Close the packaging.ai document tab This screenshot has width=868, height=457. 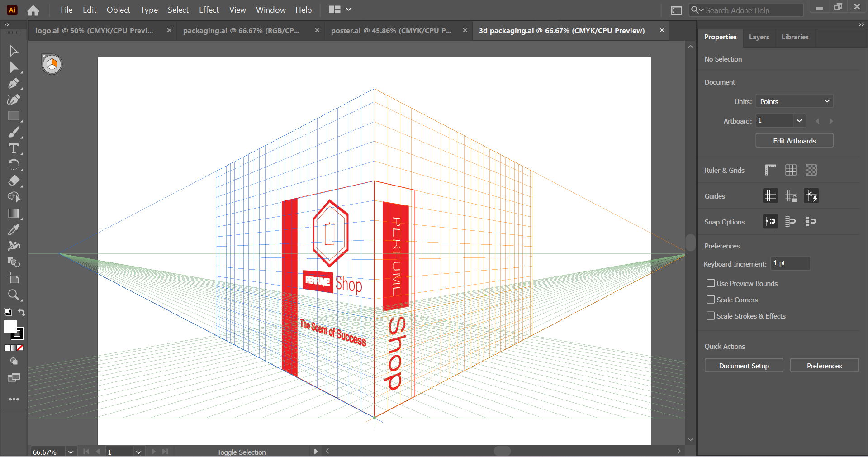click(x=317, y=30)
